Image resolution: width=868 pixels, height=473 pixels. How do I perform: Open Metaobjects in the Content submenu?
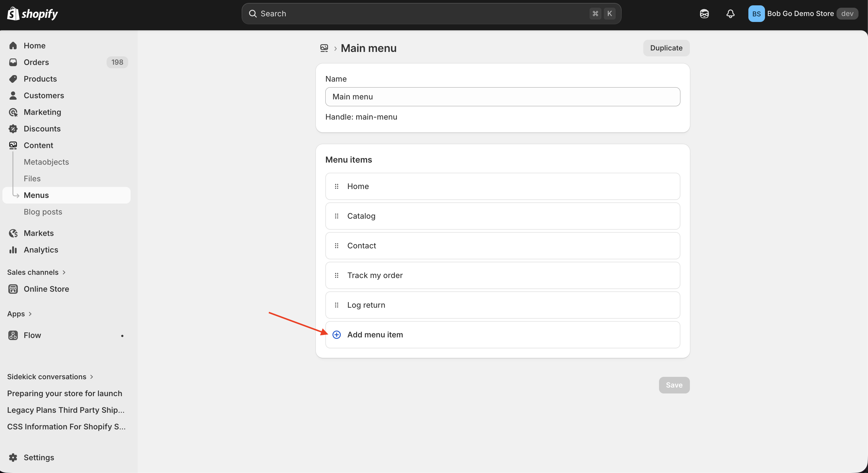click(46, 162)
